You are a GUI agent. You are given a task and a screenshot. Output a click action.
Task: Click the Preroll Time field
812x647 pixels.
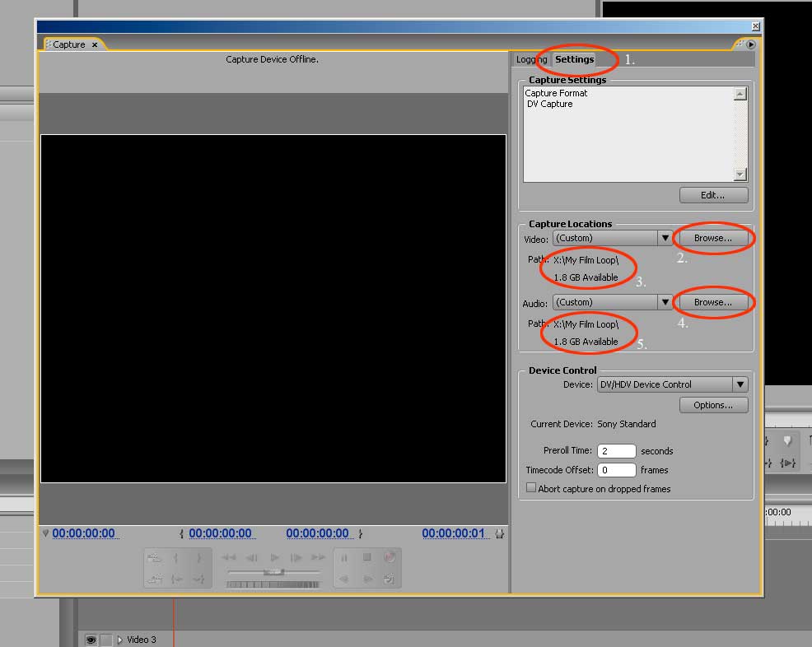[616, 451]
